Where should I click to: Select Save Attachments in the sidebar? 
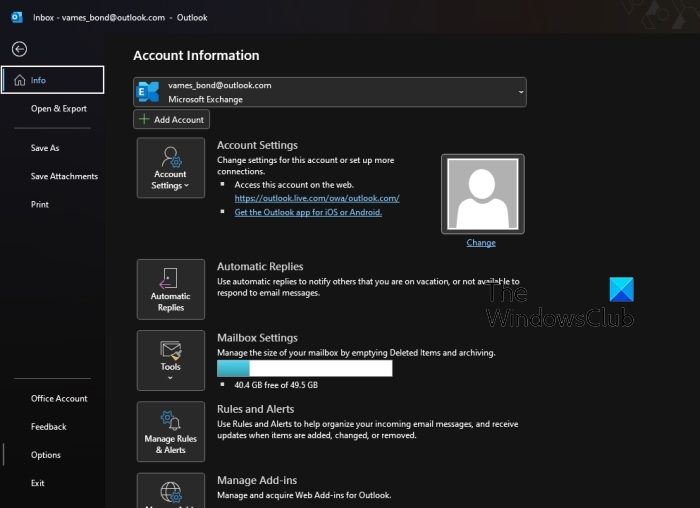64,176
